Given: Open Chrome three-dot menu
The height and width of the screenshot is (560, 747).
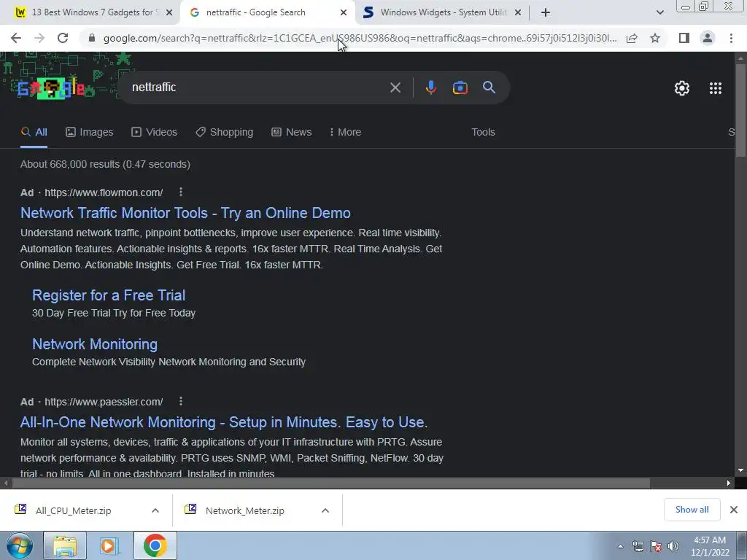Looking at the screenshot, I should pyautogui.click(x=731, y=38).
